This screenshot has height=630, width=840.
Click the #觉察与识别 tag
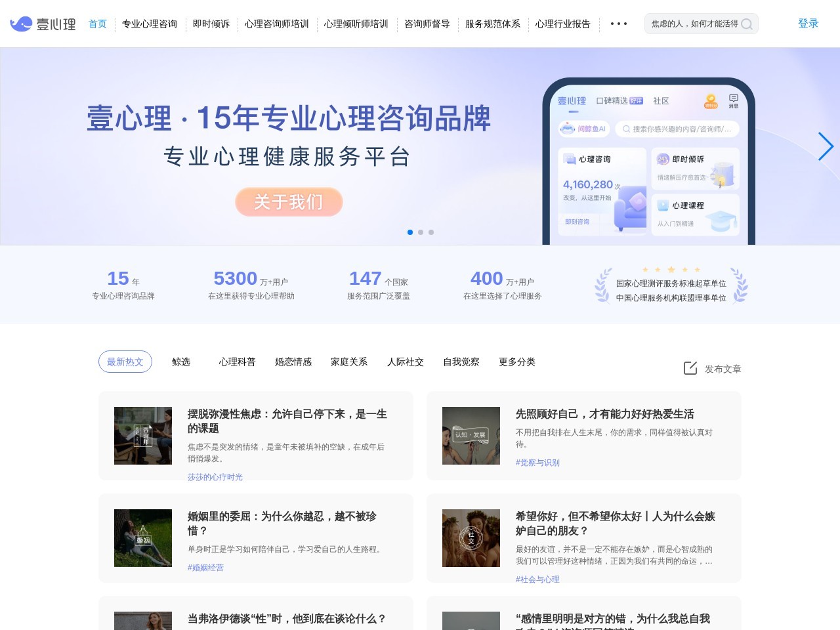[537, 463]
